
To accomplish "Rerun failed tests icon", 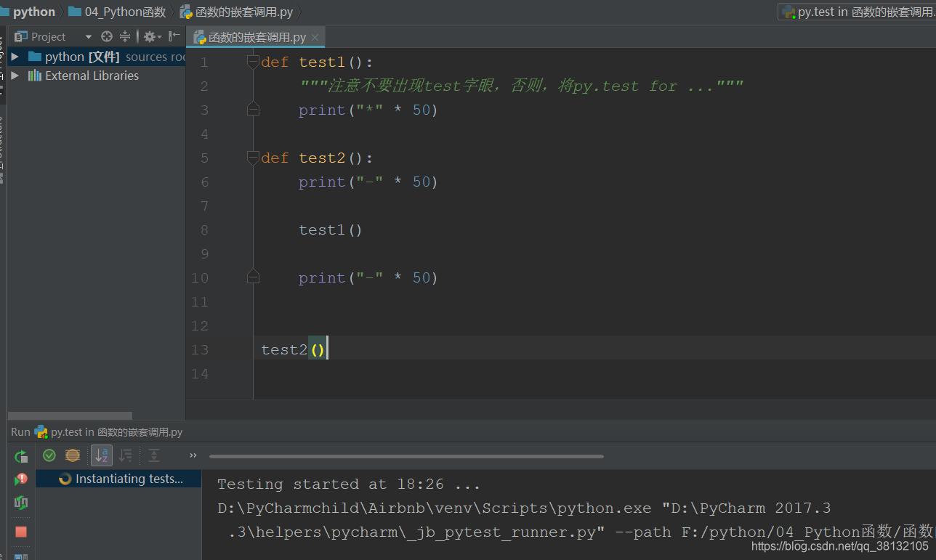I will tap(21, 479).
